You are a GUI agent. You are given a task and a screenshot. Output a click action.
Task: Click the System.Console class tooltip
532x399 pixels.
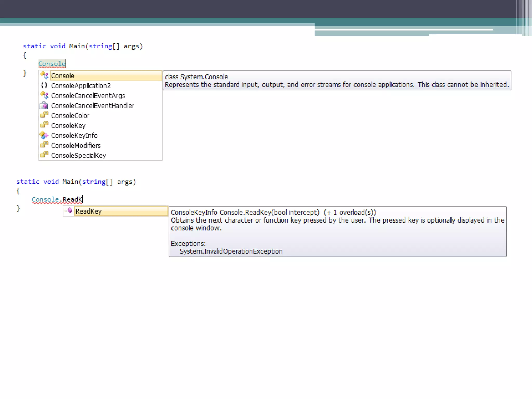click(x=337, y=81)
